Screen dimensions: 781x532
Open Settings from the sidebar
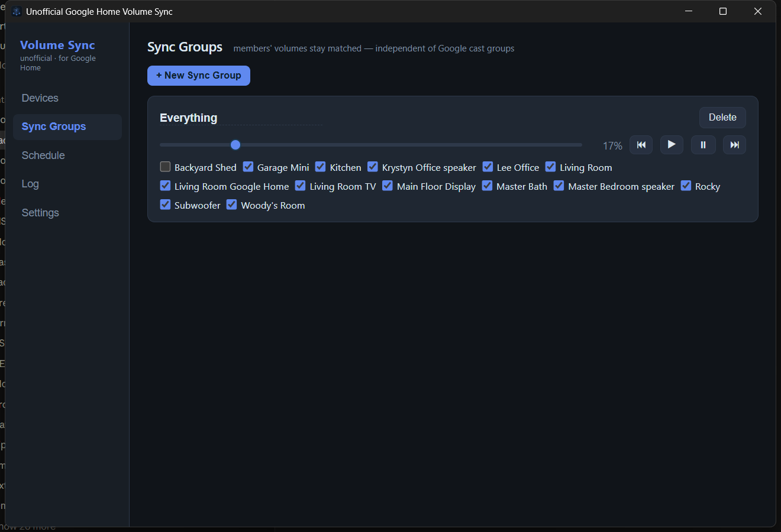coord(67,213)
